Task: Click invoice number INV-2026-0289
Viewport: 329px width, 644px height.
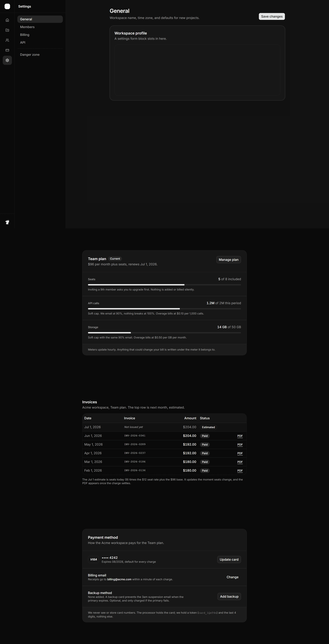Action: [x=135, y=445]
